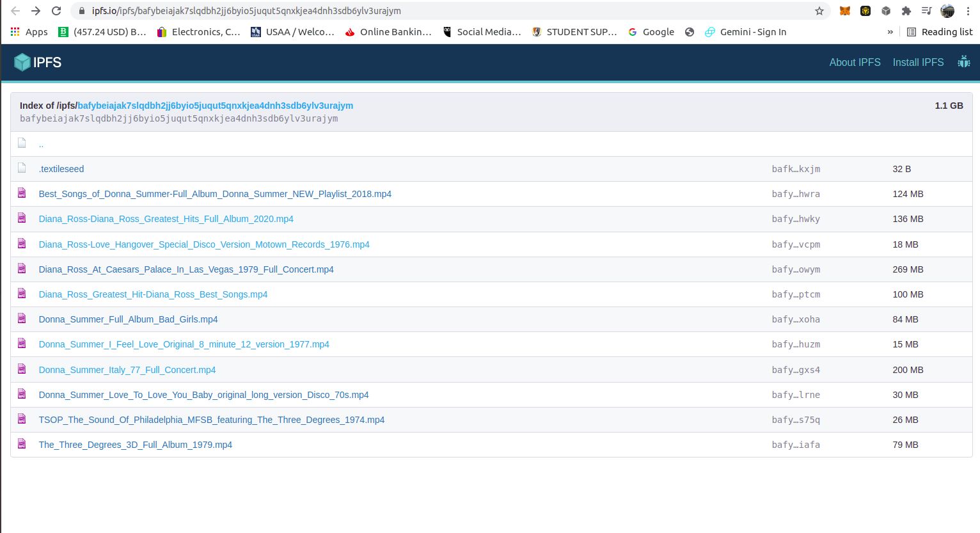Open the STUDENT SUP bookmark
980x533 pixels.
click(x=574, y=32)
